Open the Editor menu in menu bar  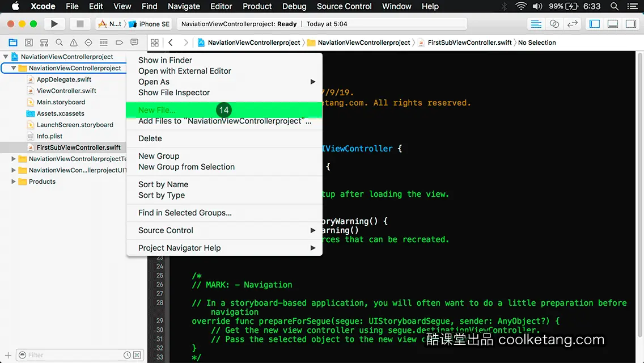(221, 6)
